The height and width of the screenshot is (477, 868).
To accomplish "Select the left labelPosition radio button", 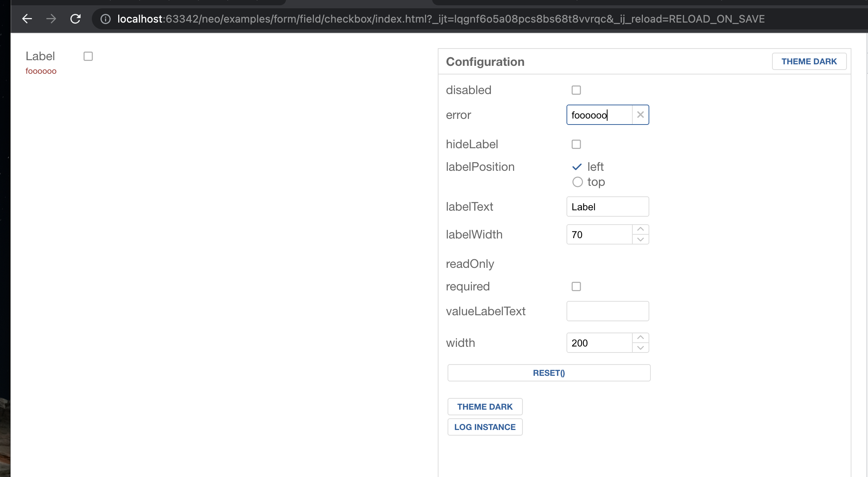I will [x=577, y=167].
